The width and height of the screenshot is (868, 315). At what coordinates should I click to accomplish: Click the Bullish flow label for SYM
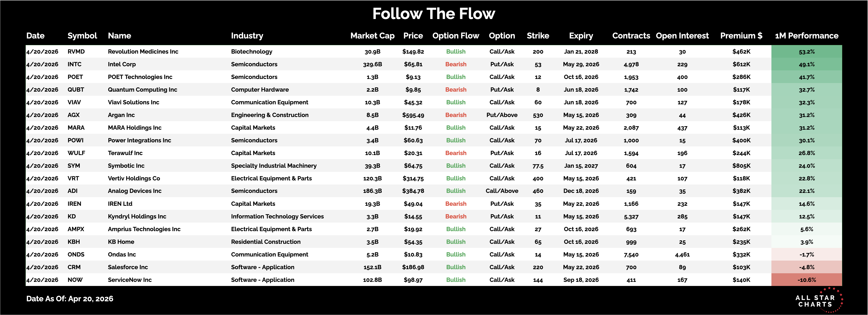[455, 166]
